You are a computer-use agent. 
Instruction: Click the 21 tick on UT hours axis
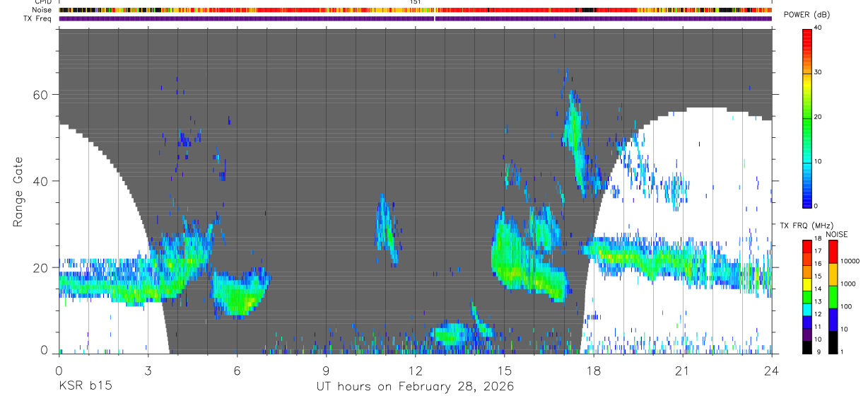[683, 370]
